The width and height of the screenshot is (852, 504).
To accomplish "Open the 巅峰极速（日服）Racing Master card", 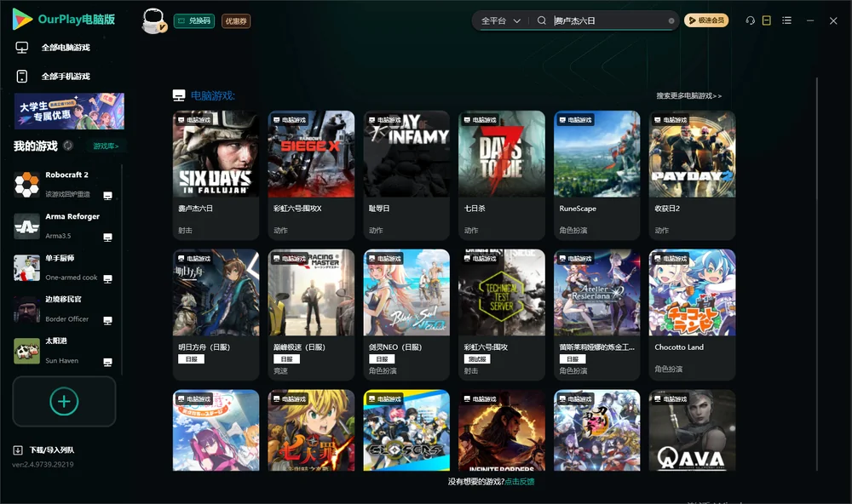I will (x=311, y=314).
